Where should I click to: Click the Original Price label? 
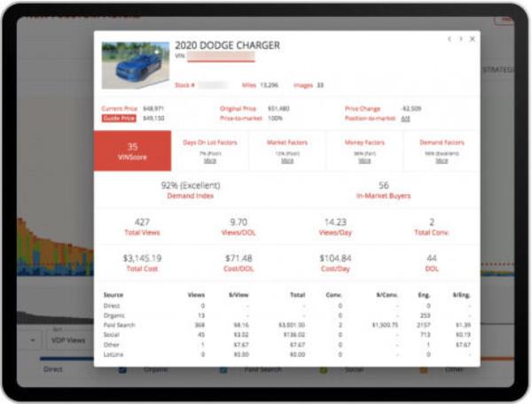(238, 108)
